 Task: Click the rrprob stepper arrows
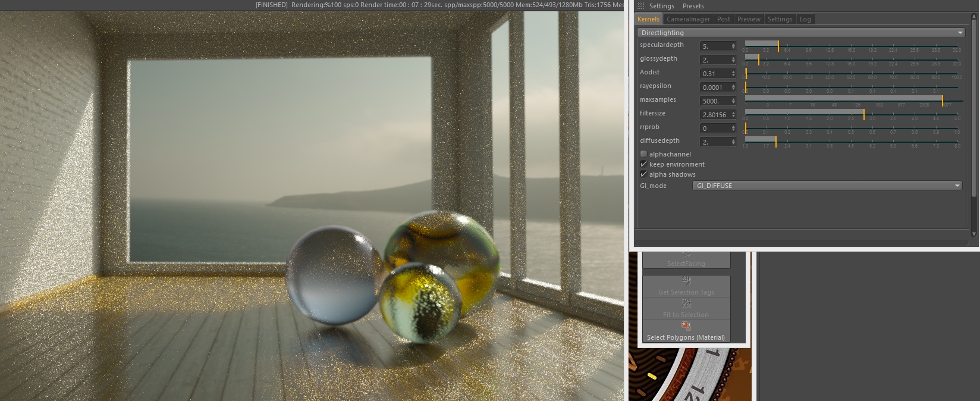pyautogui.click(x=733, y=129)
